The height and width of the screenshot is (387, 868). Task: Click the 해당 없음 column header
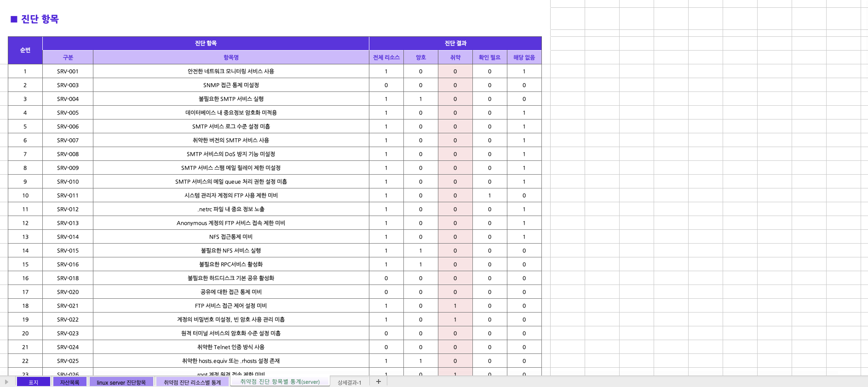(524, 57)
